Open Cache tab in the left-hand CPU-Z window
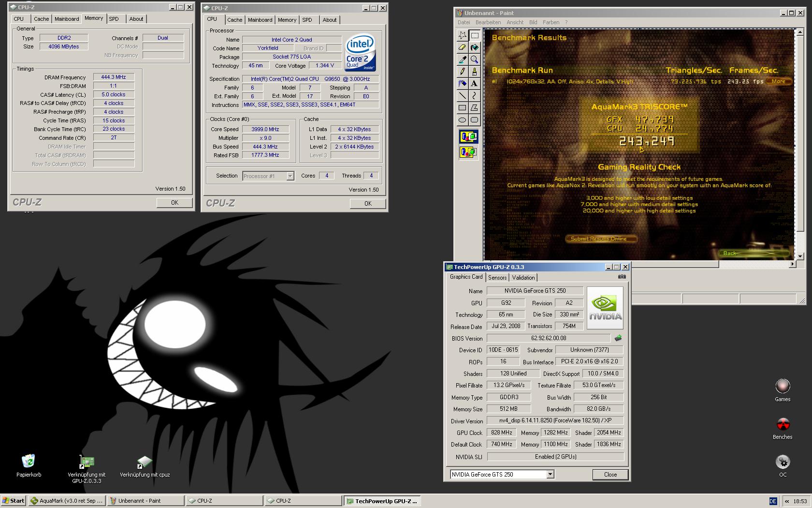Image resolution: width=812 pixels, height=508 pixels. 41,19
